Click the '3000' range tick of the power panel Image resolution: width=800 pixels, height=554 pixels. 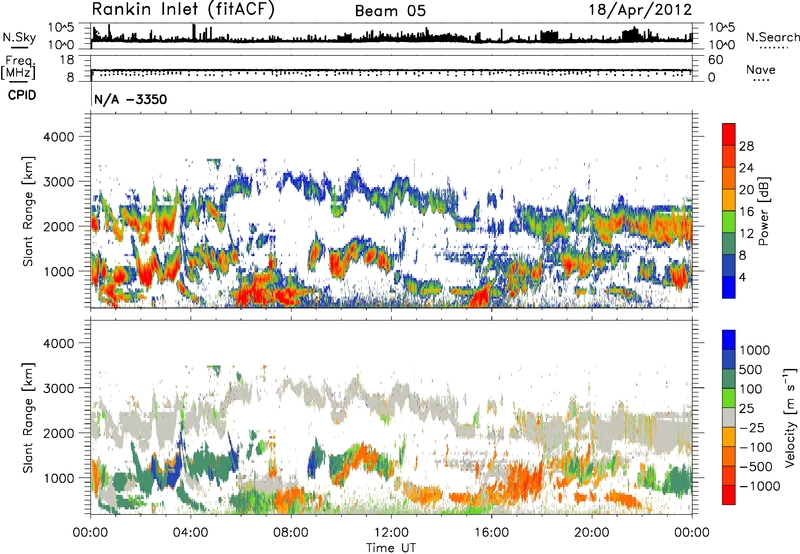click(58, 182)
